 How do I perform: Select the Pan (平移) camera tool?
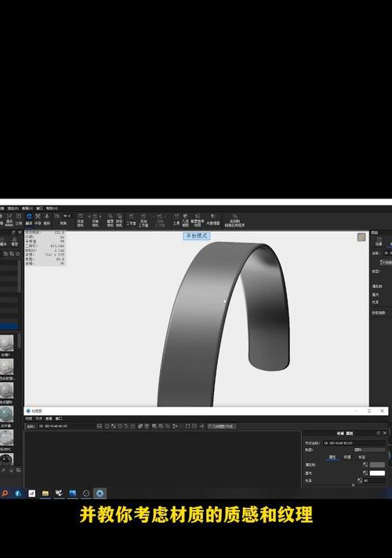38,219
